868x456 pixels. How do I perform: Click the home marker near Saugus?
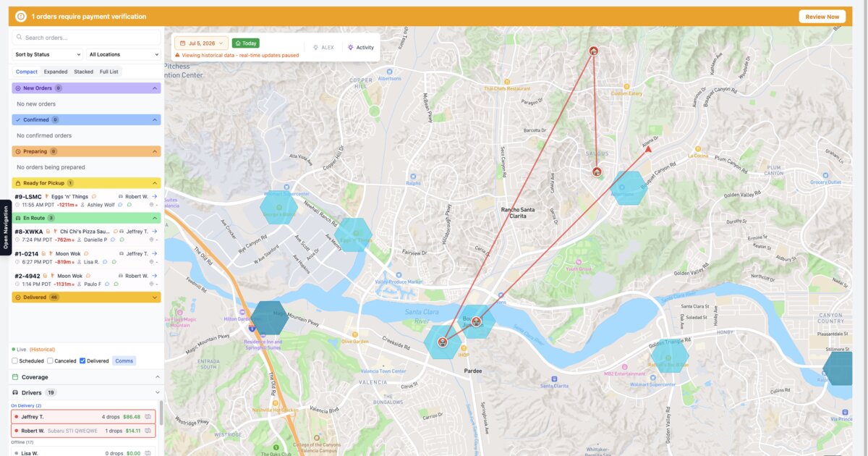point(597,172)
